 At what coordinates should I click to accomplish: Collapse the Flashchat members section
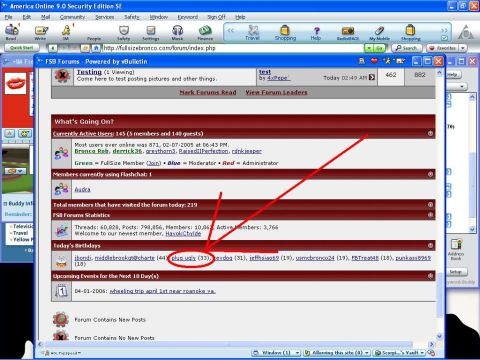pos(430,174)
